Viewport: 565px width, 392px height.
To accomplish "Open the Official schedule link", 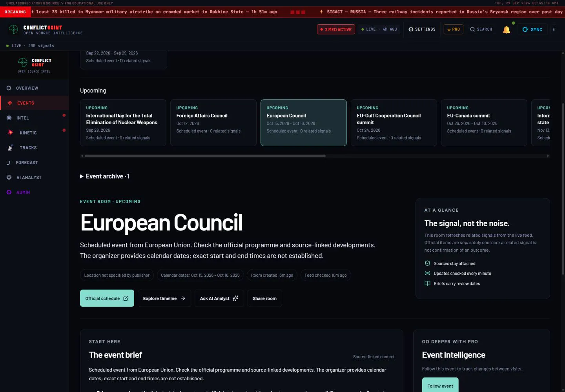I will [107, 298].
